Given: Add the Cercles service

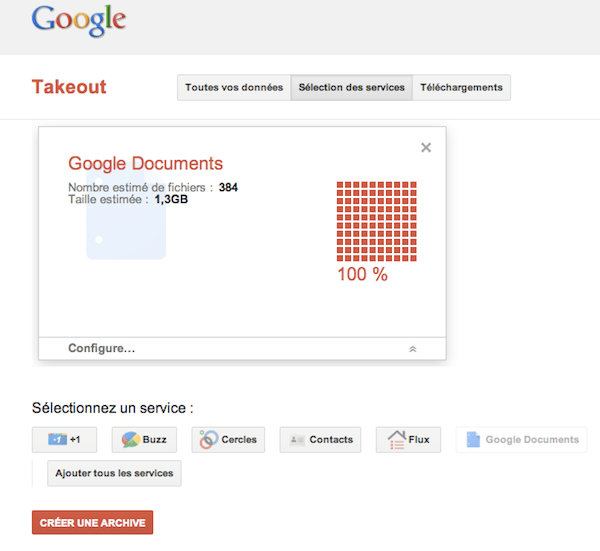Looking at the screenshot, I should click(x=228, y=440).
